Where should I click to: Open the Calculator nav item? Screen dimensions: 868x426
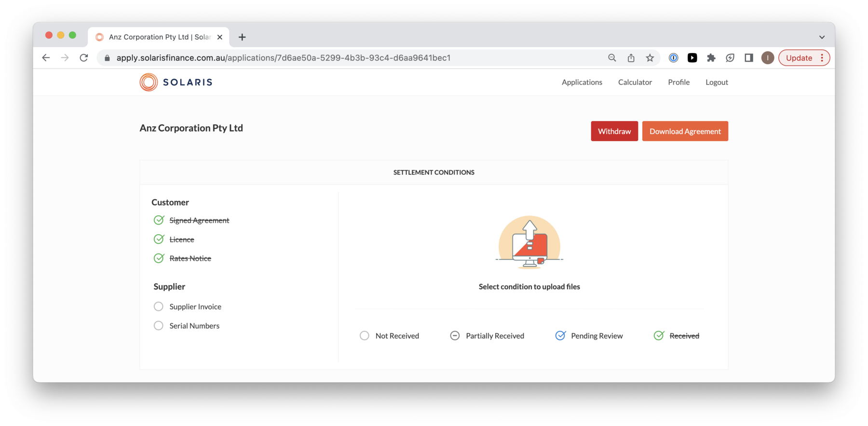[635, 82]
